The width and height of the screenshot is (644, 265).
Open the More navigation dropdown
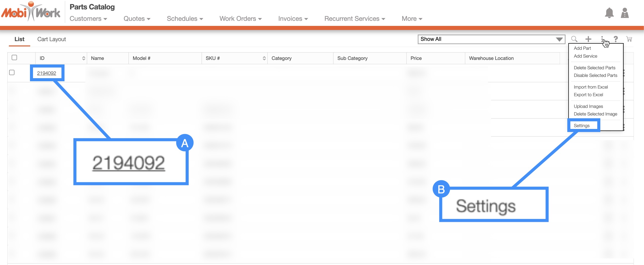coord(412,19)
